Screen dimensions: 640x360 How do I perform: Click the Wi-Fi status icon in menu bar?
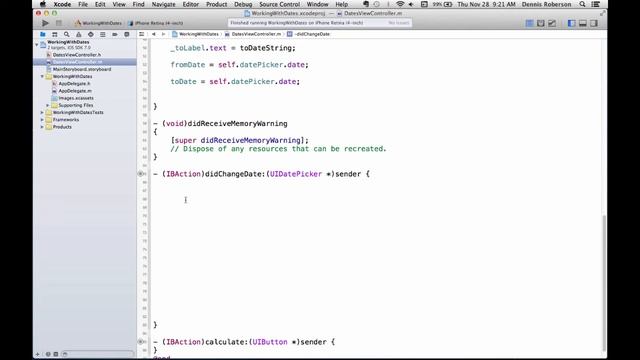coord(400,4)
